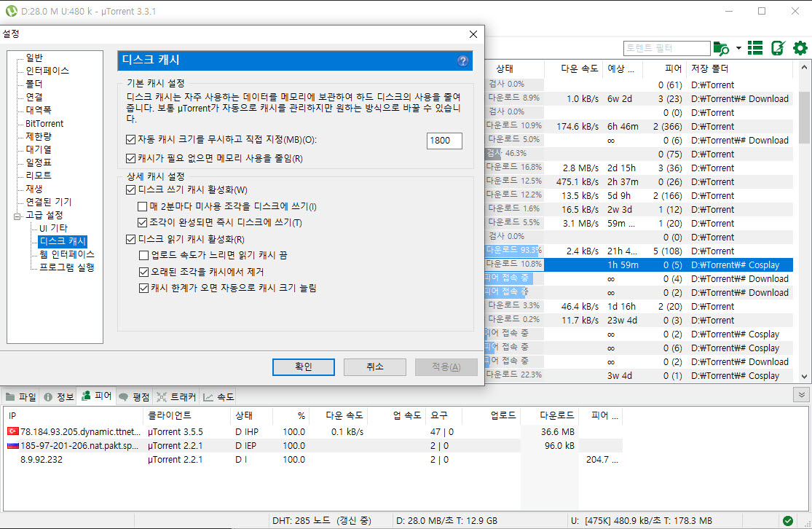
Task: Sort torrents by 저장 폴더 column
Action: click(741, 68)
